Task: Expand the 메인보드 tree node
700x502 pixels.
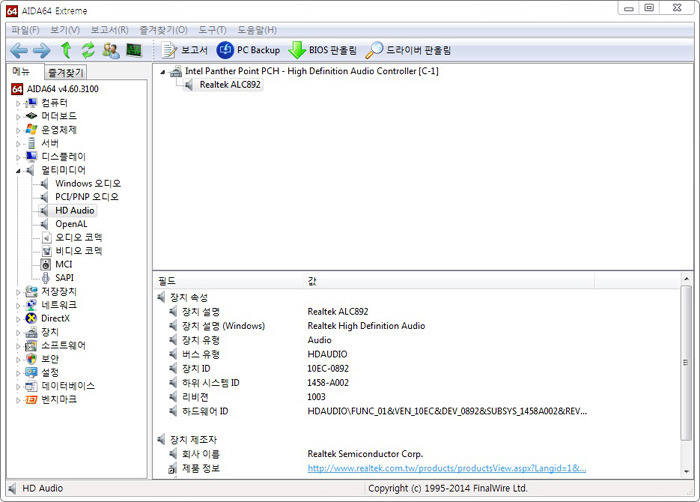Action: 18,117
